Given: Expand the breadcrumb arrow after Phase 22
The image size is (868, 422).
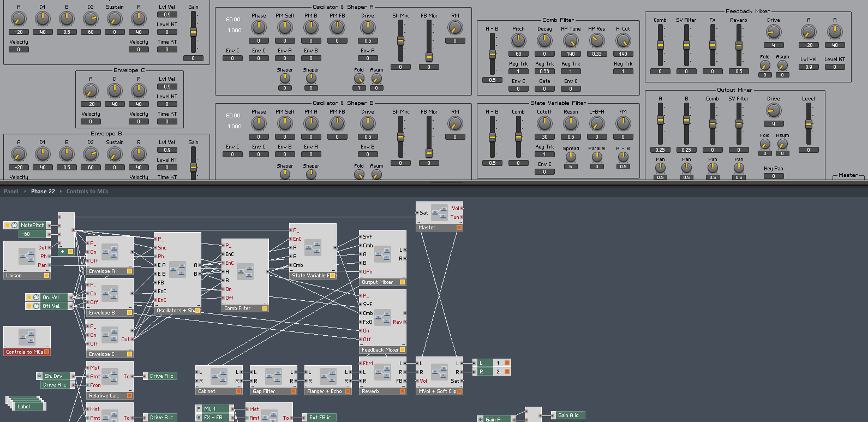Looking at the screenshot, I should pyautogui.click(x=61, y=191).
